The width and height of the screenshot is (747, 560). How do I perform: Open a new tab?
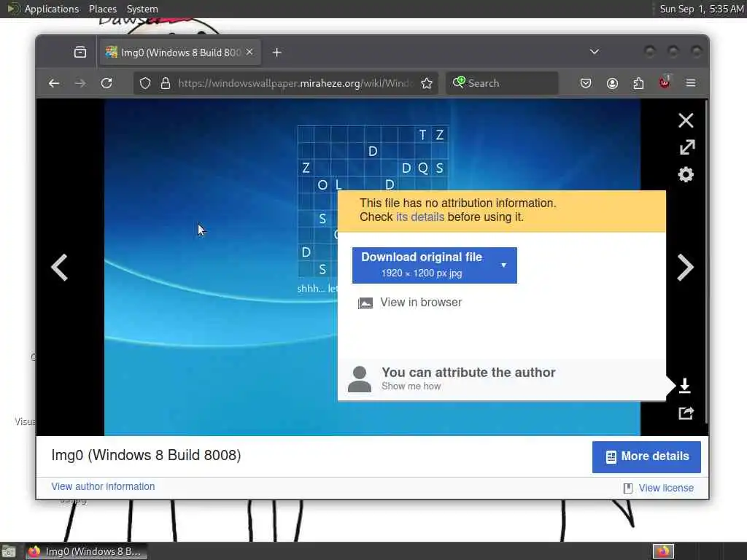click(276, 52)
